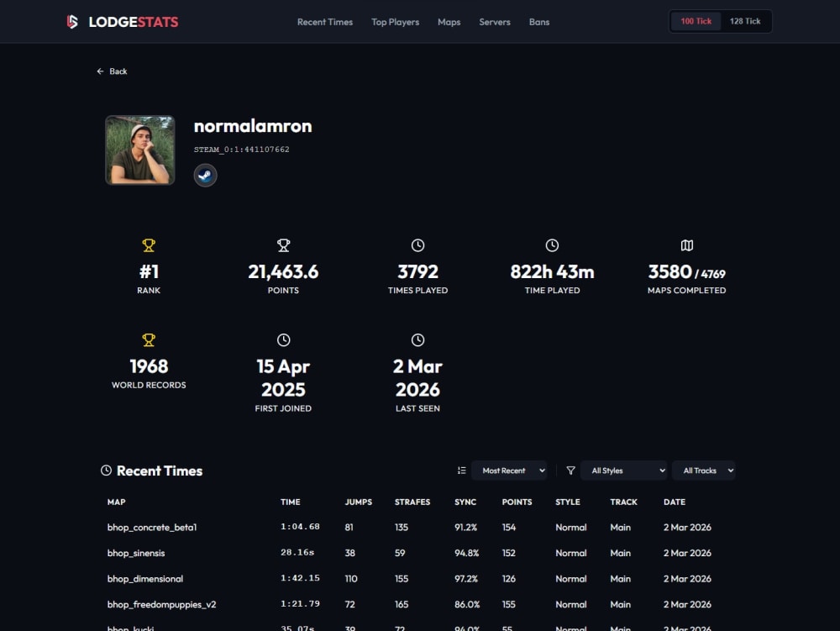This screenshot has height=631, width=840.
Task: Click the 1:42.15 time value
Action: pos(300,578)
